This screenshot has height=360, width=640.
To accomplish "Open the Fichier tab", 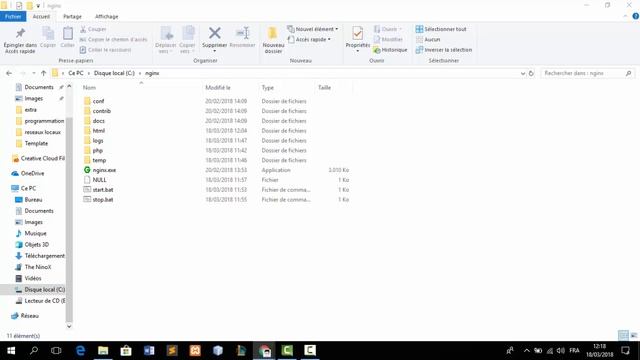I will [13, 16].
